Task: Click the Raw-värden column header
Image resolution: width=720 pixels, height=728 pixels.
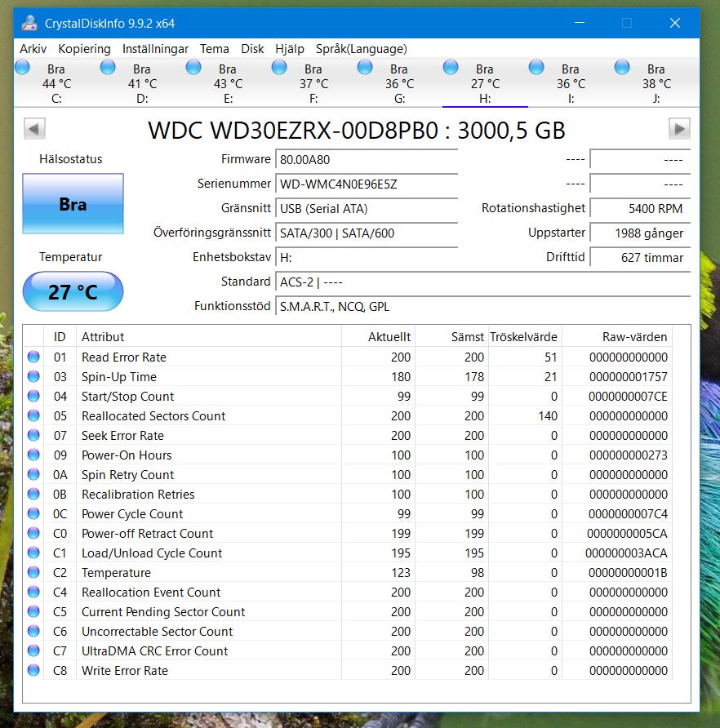Action: (x=617, y=336)
